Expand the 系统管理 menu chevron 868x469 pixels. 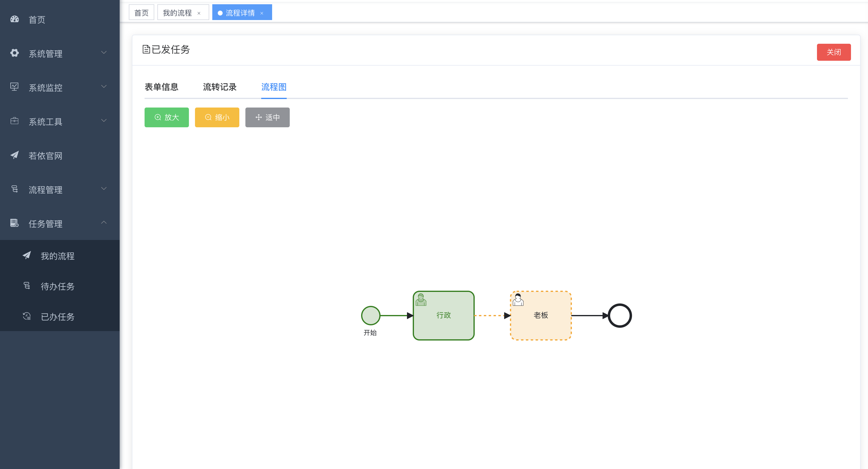[104, 53]
